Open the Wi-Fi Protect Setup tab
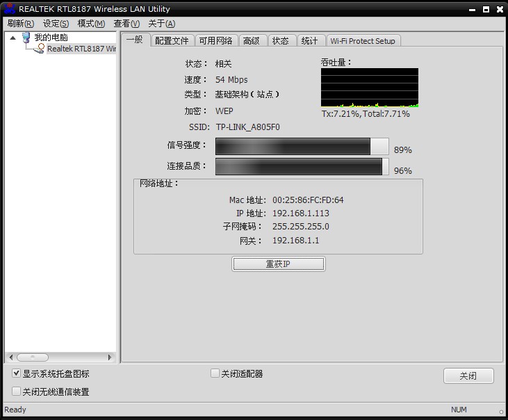The image size is (508, 420). point(363,41)
